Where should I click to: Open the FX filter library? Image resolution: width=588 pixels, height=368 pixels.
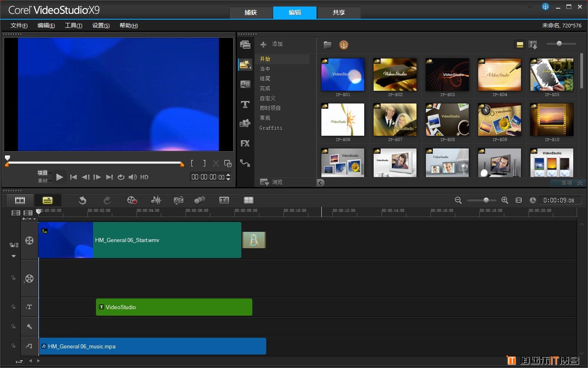(245, 144)
